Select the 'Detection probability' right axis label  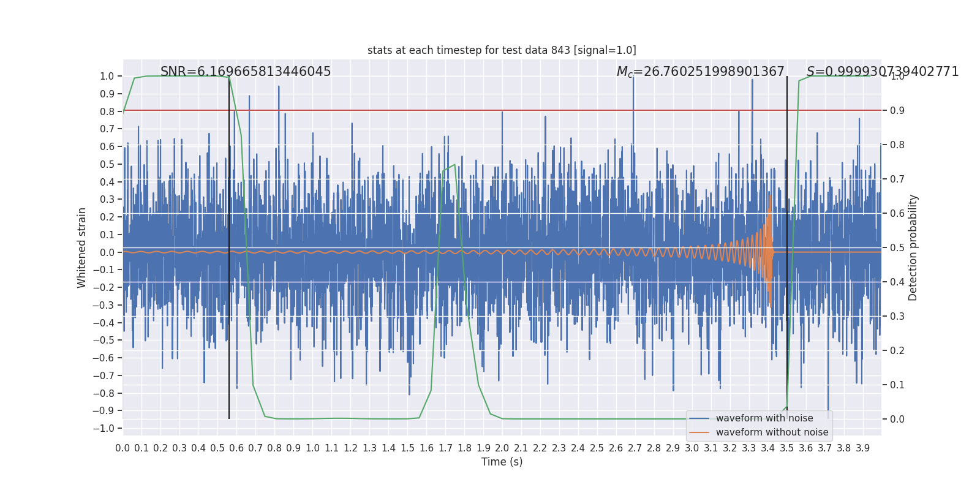tap(913, 247)
